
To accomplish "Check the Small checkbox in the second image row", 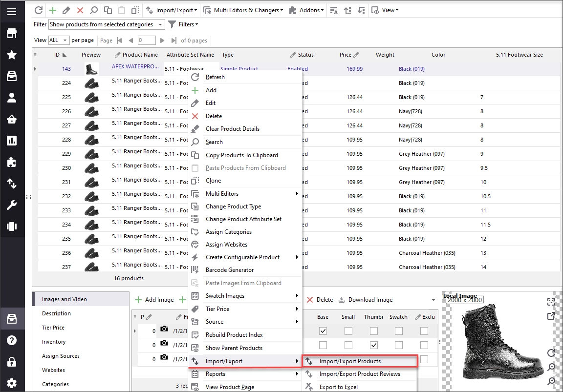I will point(348,345).
